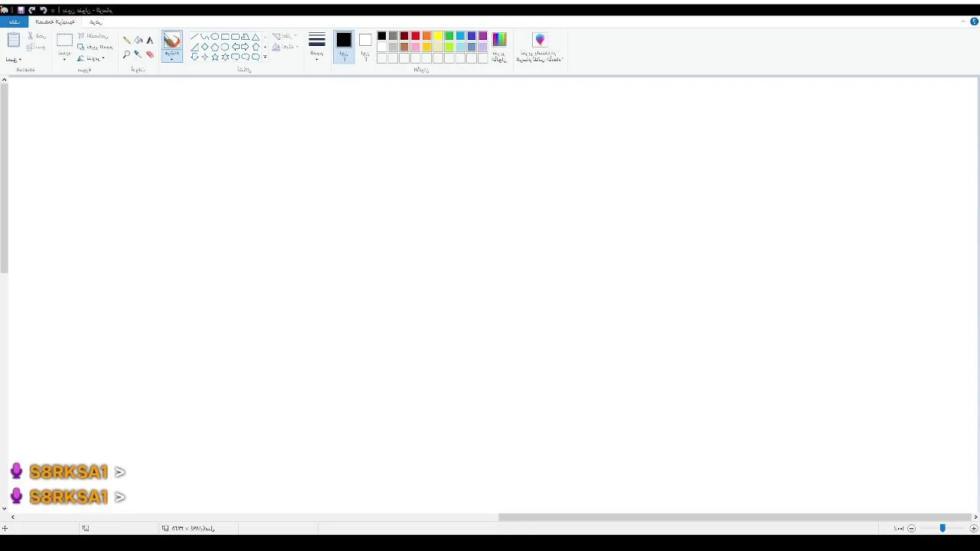
Task: Select the Color picker eyedropper tool
Action: [x=138, y=54]
